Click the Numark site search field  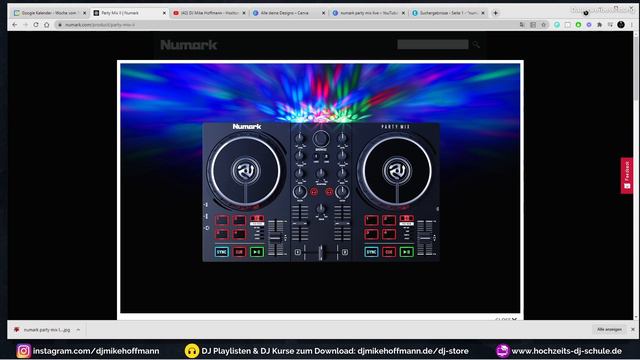pyautogui.click(x=433, y=44)
